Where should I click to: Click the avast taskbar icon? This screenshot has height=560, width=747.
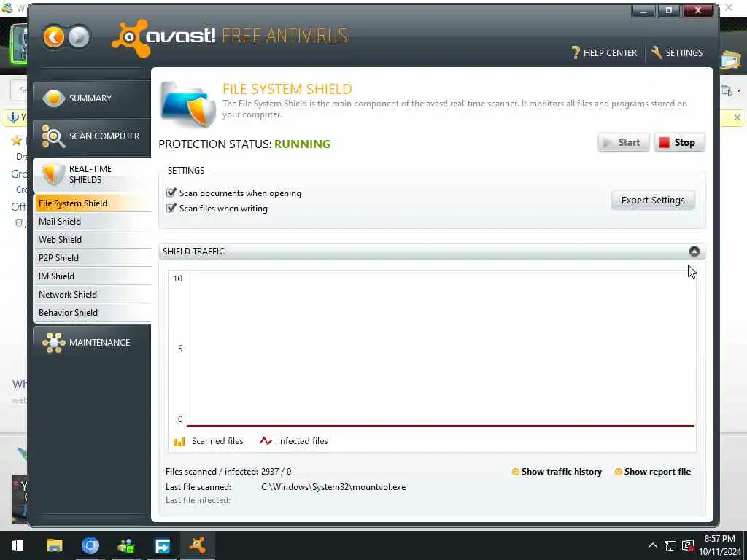click(198, 545)
